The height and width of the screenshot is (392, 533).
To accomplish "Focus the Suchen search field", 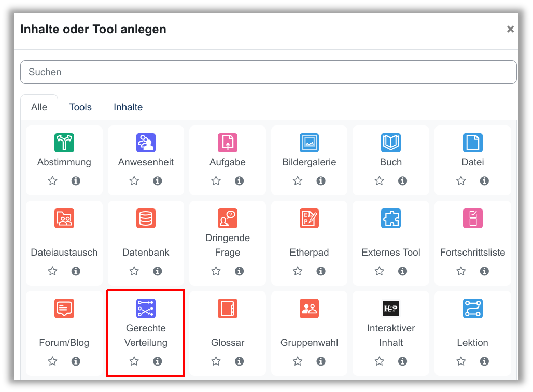I will tap(268, 72).
